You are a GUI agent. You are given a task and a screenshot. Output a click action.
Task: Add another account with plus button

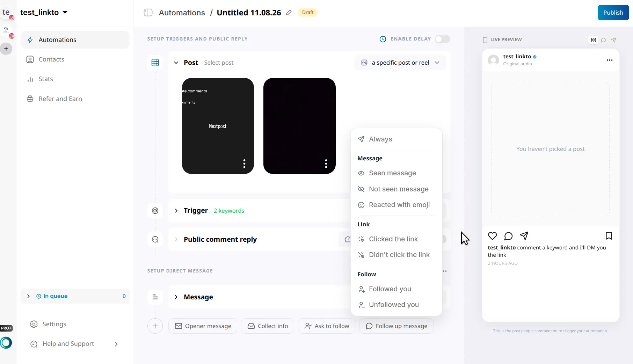coord(6,49)
